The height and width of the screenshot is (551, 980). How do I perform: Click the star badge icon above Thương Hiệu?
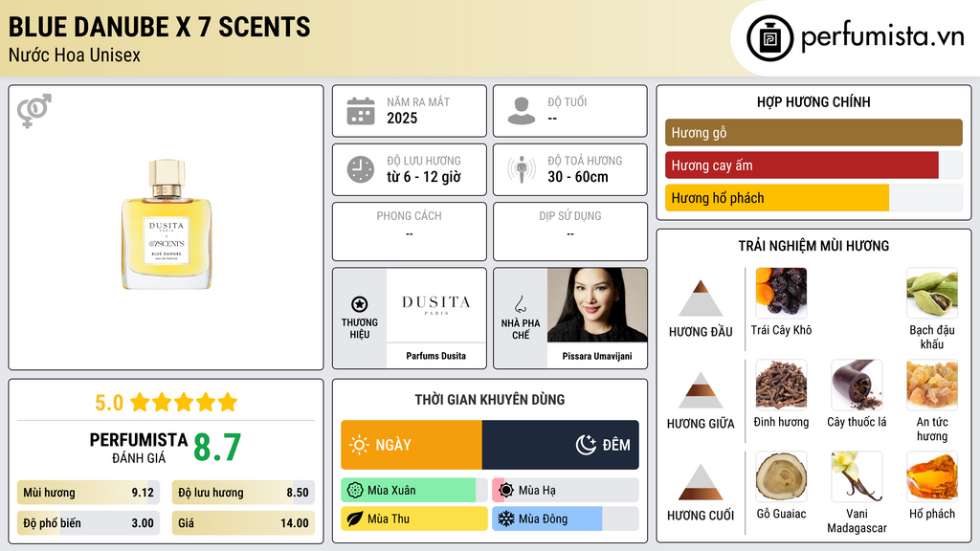(360, 304)
